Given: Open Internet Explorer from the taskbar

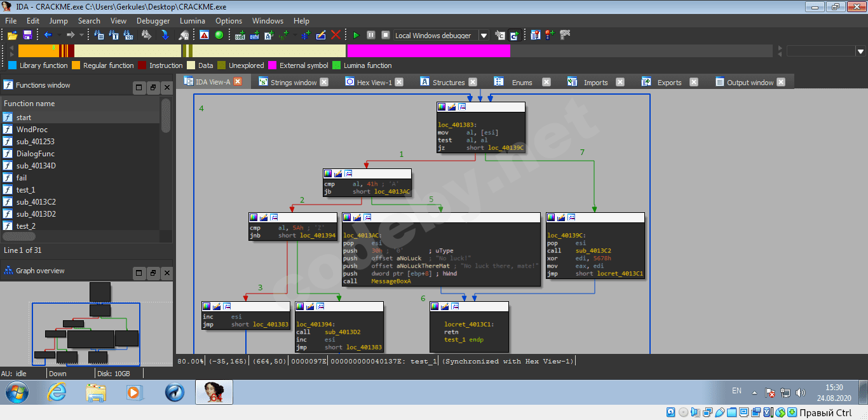Looking at the screenshot, I should [x=57, y=393].
